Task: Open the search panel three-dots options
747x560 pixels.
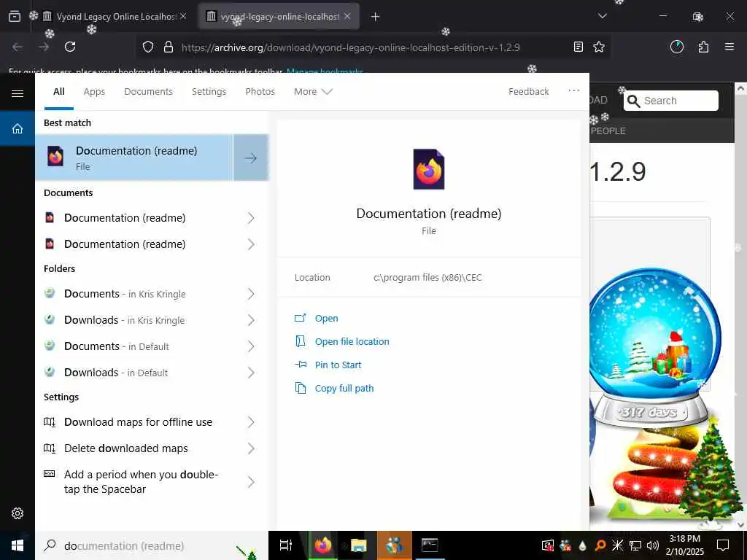Action: (574, 90)
